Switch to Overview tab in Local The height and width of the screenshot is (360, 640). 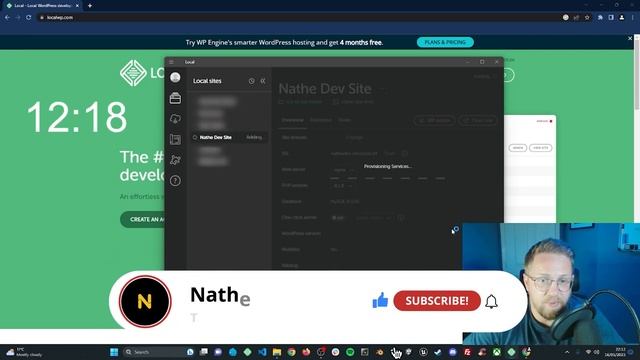click(x=293, y=120)
